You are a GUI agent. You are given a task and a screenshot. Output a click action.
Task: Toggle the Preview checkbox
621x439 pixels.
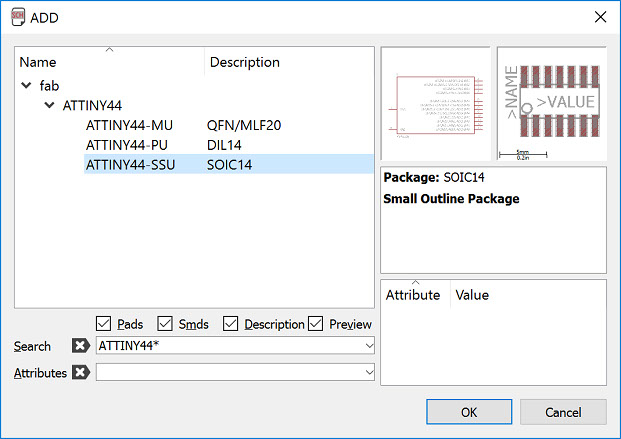316,324
